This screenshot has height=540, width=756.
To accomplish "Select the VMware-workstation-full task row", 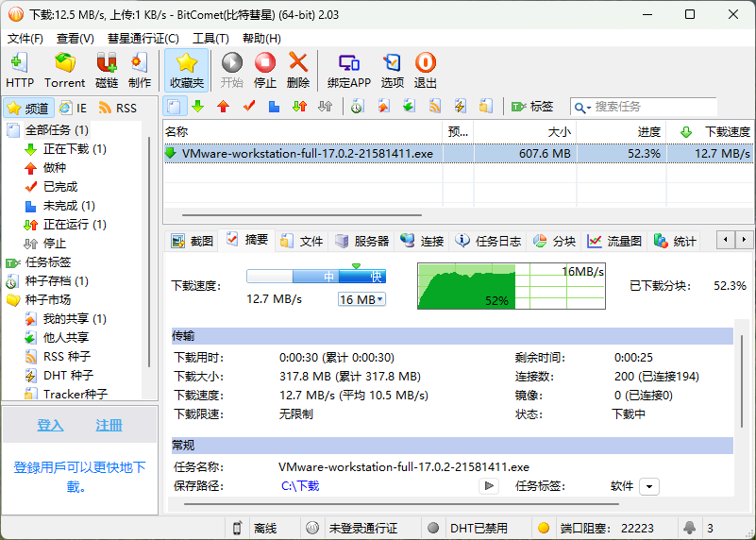I will coord(458,154).
